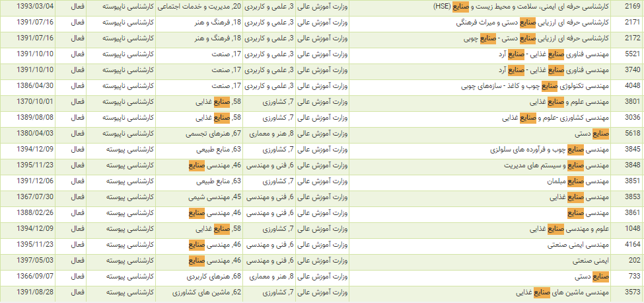
Task: Select title "مهندسی ایمنی صنعتی"
Action: tap(579, 245)
